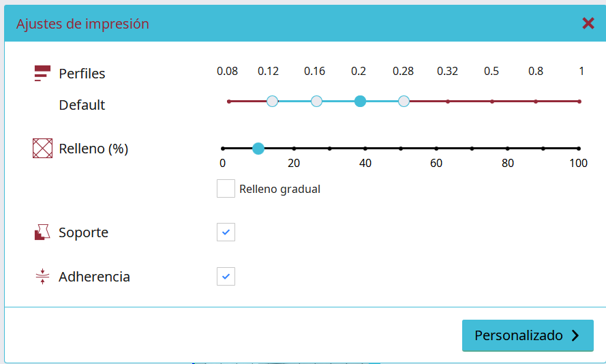The width and height of the screenshot is (606, 364).
Task: Set profile slider to 1
Action: [x=579, y=102]
